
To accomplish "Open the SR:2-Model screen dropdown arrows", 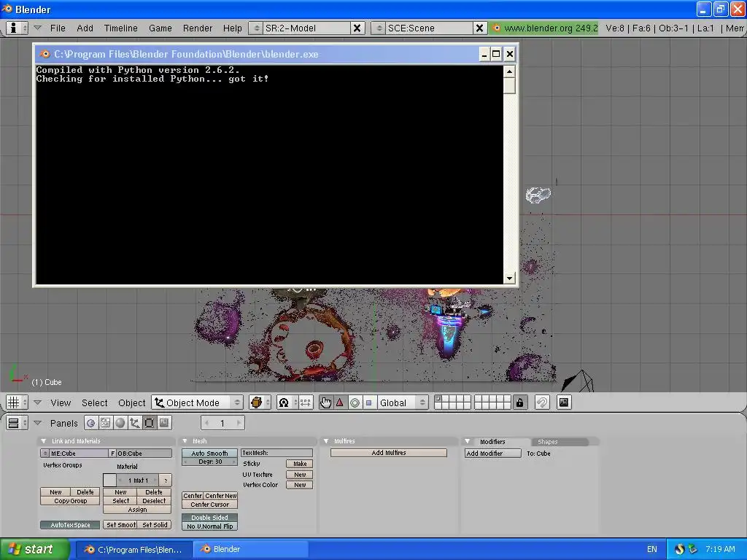I will point(256,28).
